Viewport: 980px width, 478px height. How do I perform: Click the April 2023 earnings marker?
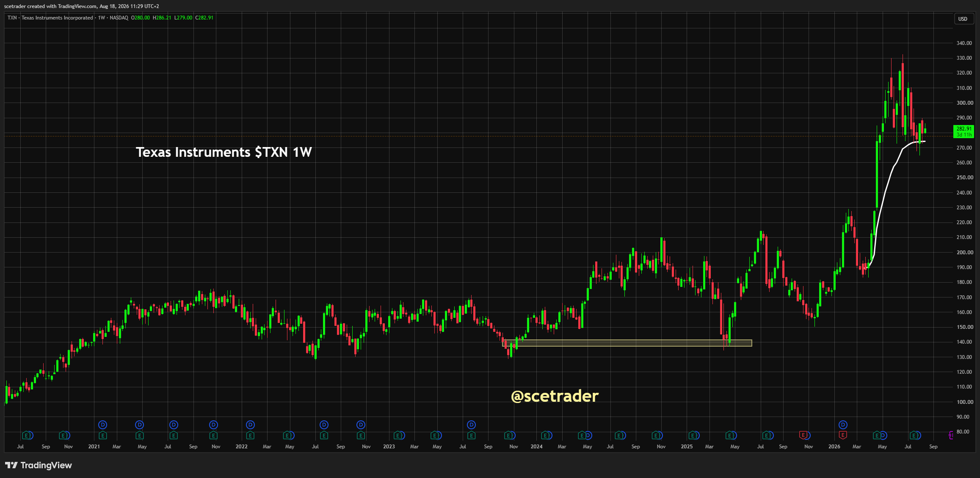click(434, 435)
